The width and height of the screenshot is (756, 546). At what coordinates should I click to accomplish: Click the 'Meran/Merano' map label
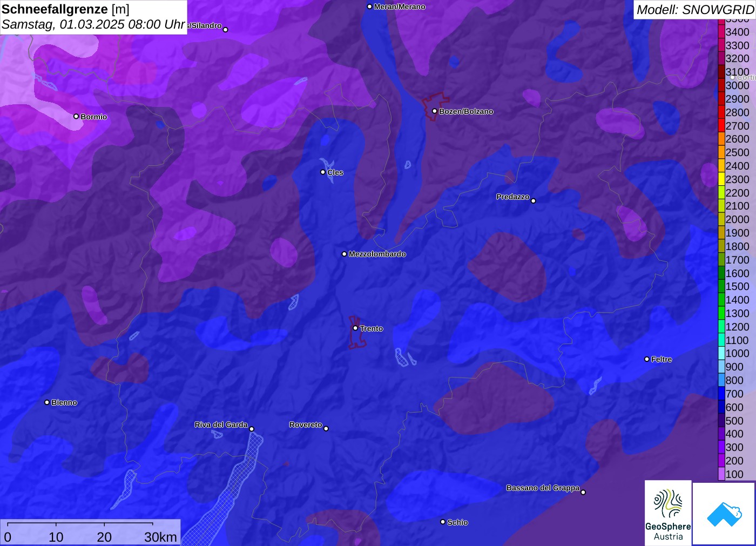[400, 6]
